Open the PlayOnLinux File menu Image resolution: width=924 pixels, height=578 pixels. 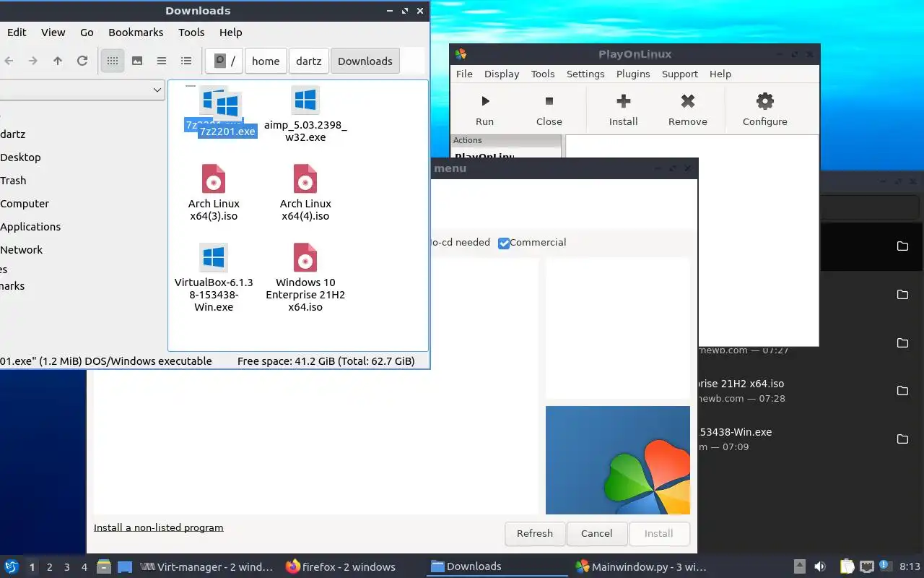point(464,74)
